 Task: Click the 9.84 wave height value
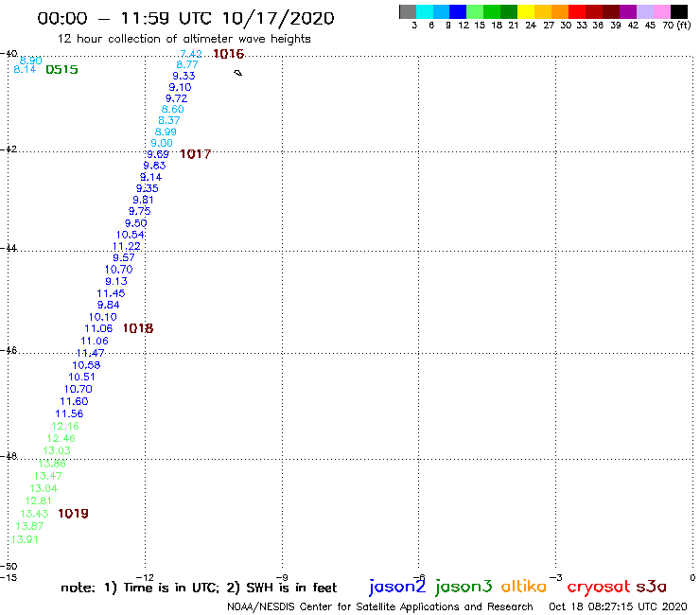(x=109, y=305)
